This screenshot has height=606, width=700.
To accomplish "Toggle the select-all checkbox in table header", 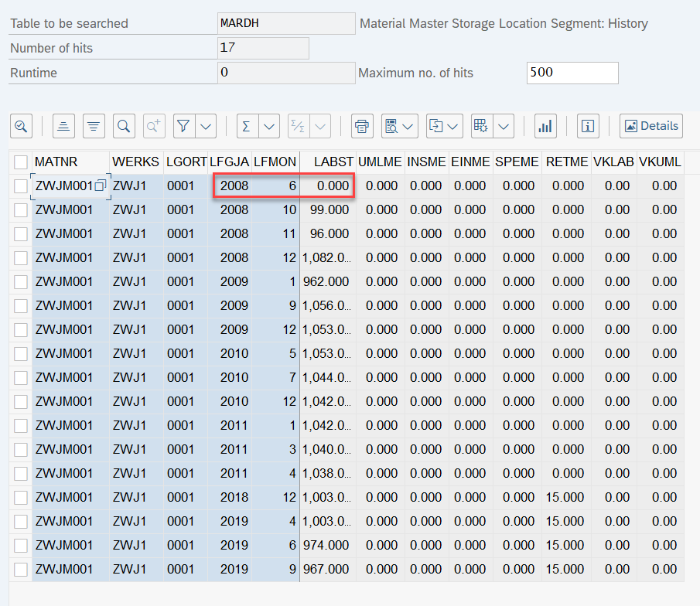I will (x=21, y=162).
